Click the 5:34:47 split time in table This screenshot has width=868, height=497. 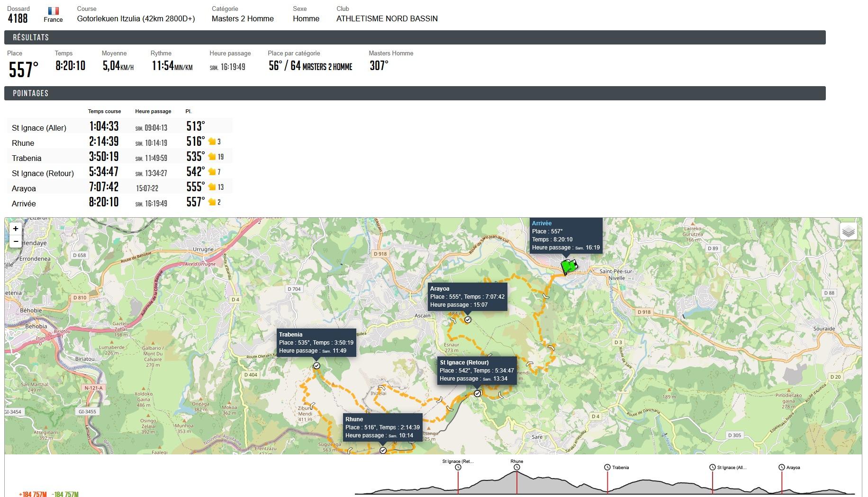coord(104,171)
